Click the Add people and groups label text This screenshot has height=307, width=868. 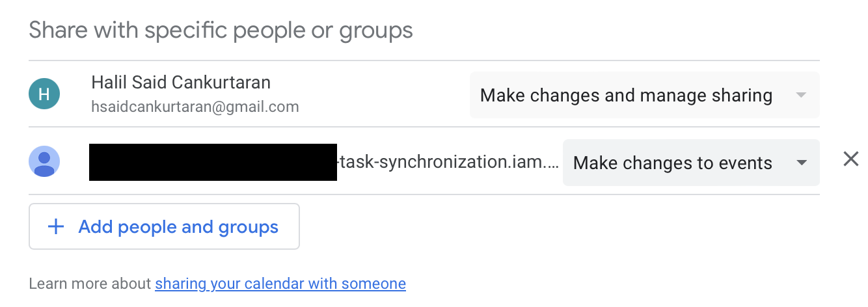(x=178, y=227)
